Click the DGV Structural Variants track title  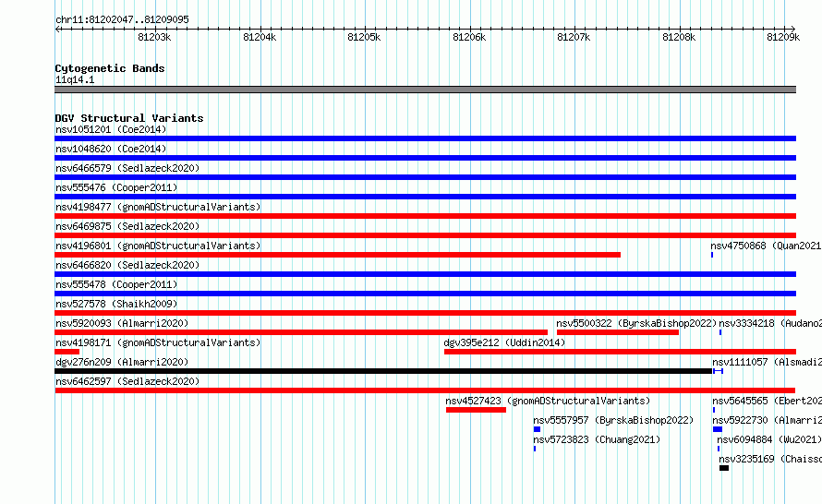pos(129,118)
